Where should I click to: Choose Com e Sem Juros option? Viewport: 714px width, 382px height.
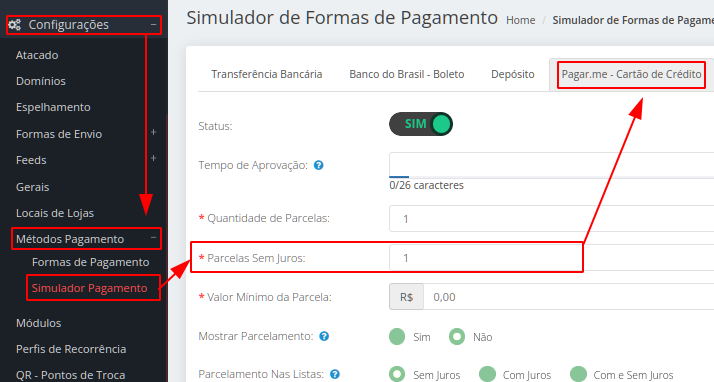click(578, 374)
